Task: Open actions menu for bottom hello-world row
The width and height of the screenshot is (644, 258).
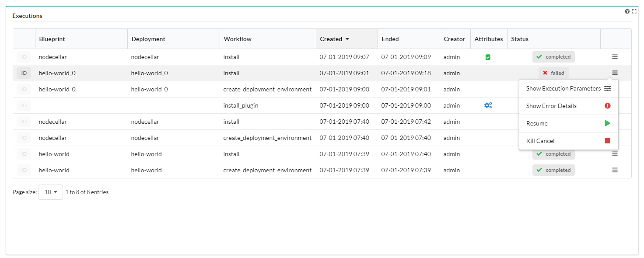Action: [615, 170]
